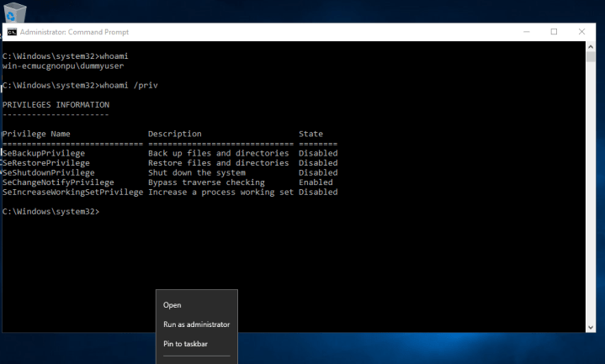Screen dimensions: 605x364
Task: Select Pin to taskbar menu entry
Action: click(x=185, y=344)
